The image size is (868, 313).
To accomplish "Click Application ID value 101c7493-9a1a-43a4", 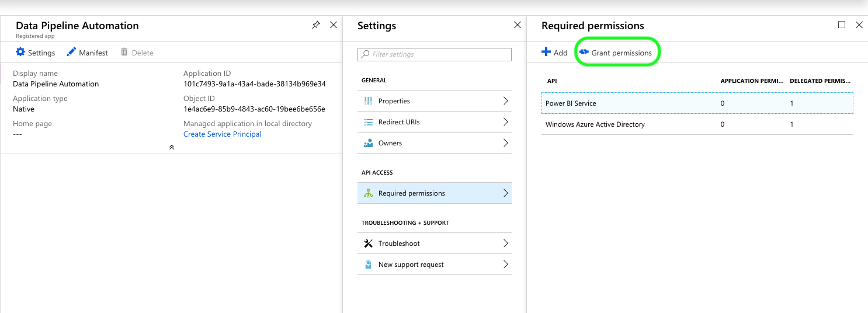I will (x=255, y=84).
